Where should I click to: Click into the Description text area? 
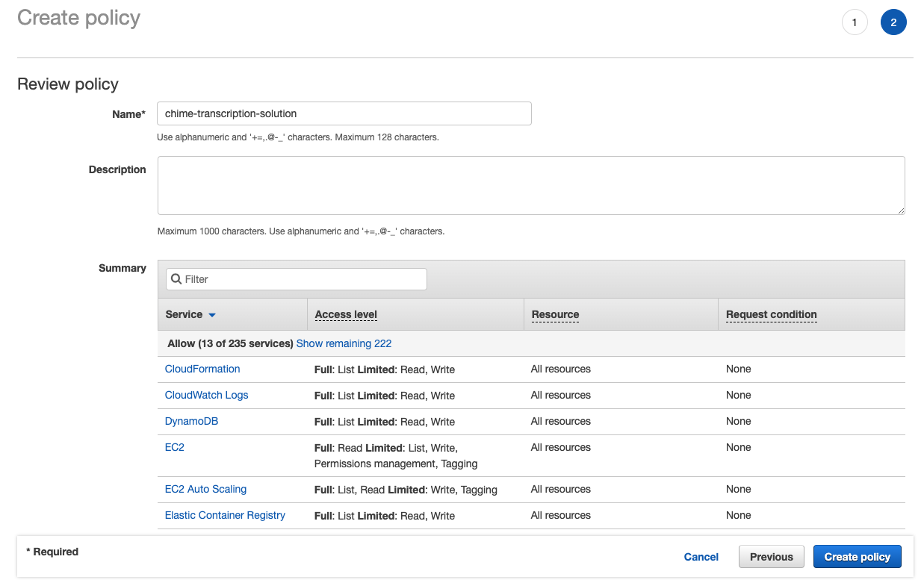(x=531, y=186)
